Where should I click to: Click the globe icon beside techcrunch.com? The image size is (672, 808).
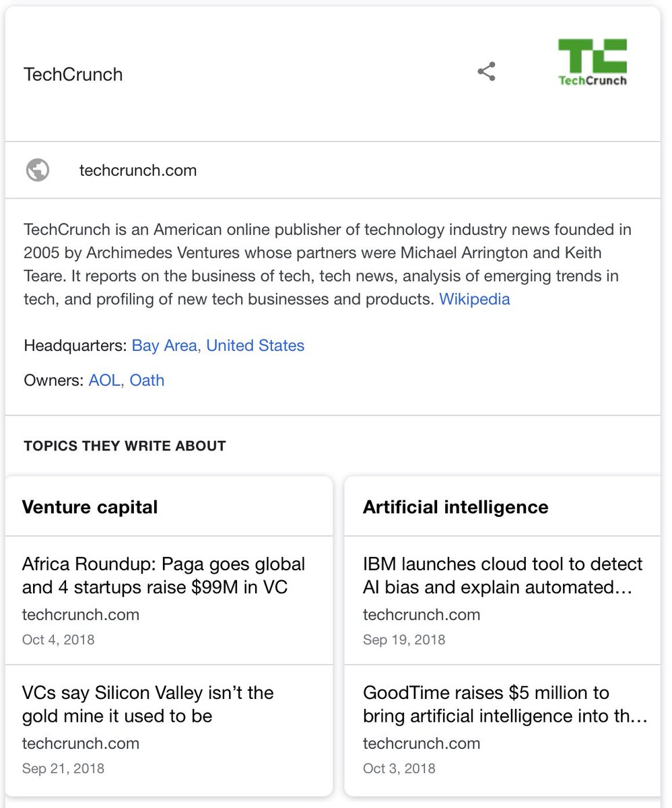tap(38, 170)
